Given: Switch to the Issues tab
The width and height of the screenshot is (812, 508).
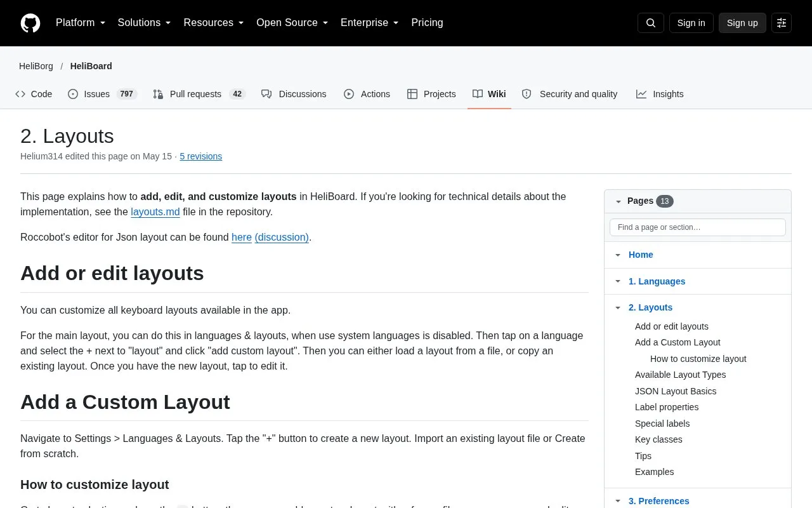Looking at the screenshot, I should 103,94.
